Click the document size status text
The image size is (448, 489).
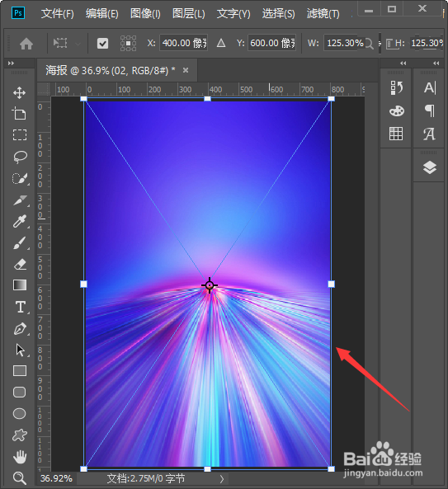click(x=146, y=478)
